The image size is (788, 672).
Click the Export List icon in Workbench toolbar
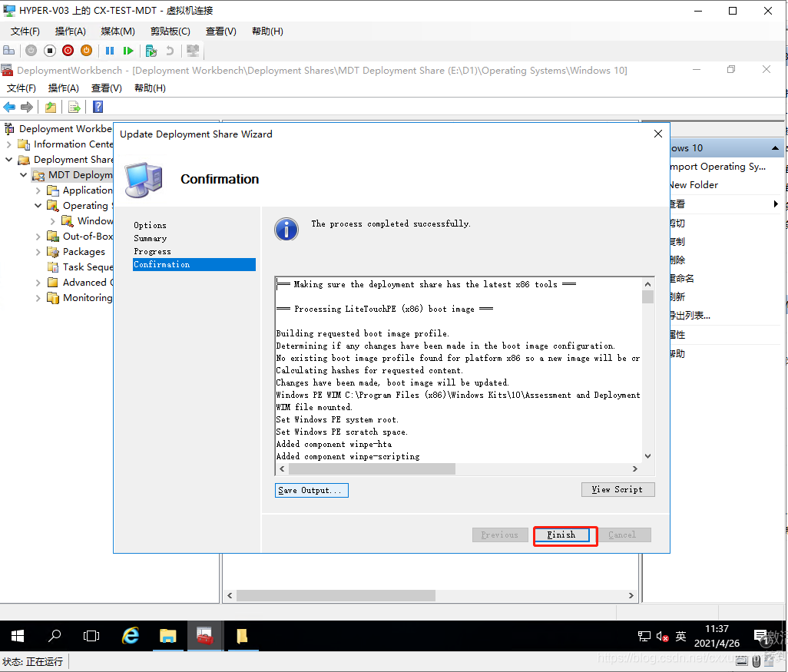pos(74,107)
